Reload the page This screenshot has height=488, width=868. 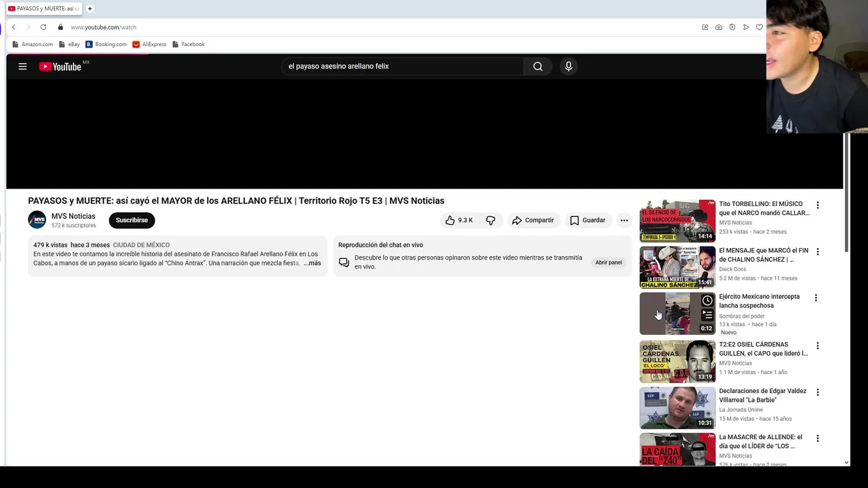(x=43, y=27)
